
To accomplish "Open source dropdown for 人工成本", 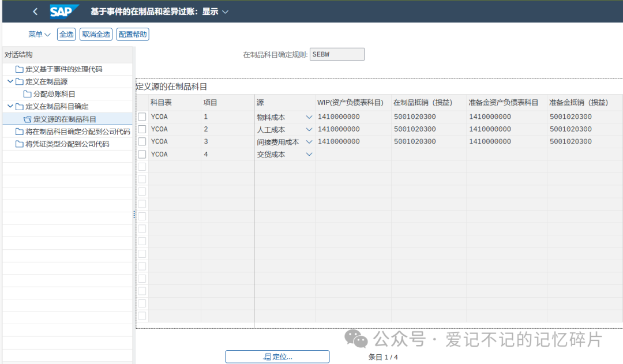I will coord(309,130).
